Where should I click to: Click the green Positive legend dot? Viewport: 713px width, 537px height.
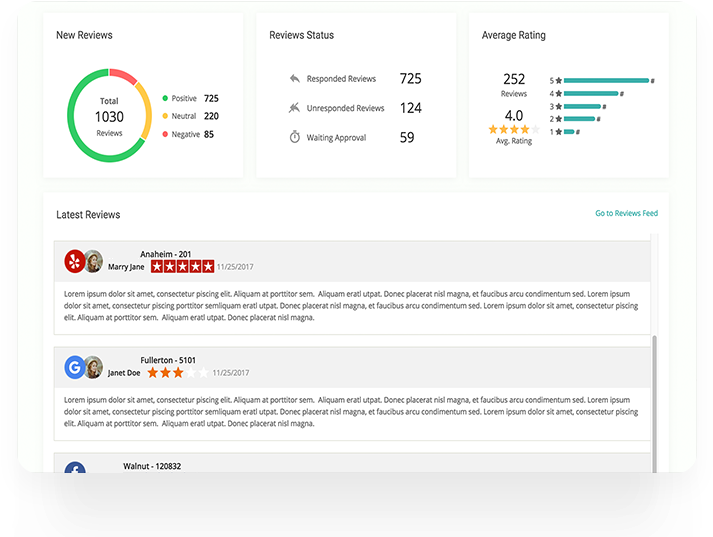point(165,98)
